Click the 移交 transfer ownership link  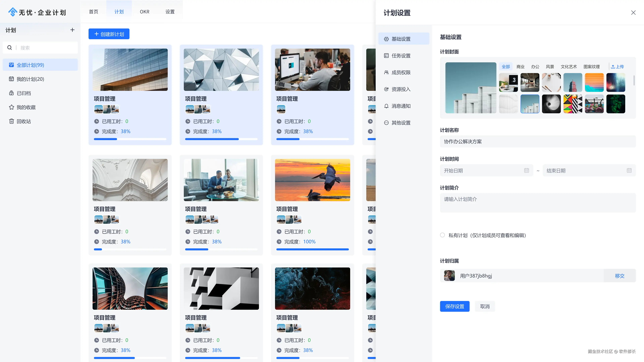tap(620, 276)
